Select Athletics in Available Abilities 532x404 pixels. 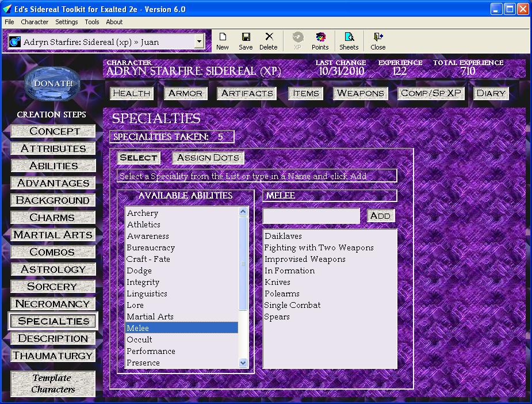coord(182,225)
